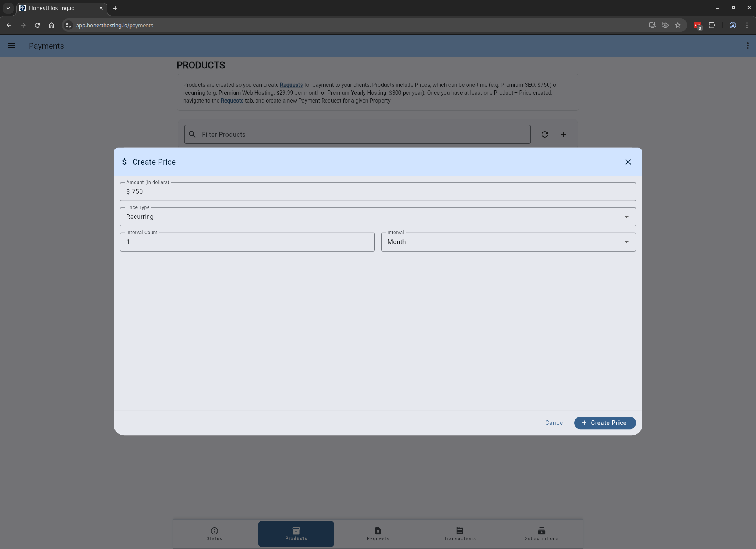
Task: Go to the browser home page
Action: (x=52, y=25)
